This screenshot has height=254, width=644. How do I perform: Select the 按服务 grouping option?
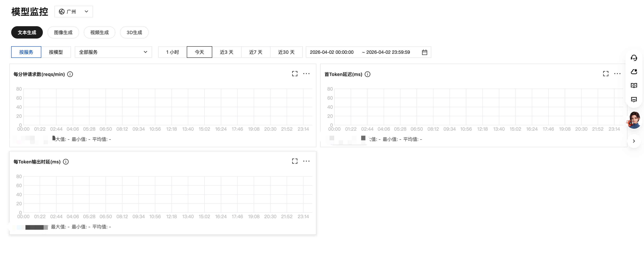click(26, 52)
